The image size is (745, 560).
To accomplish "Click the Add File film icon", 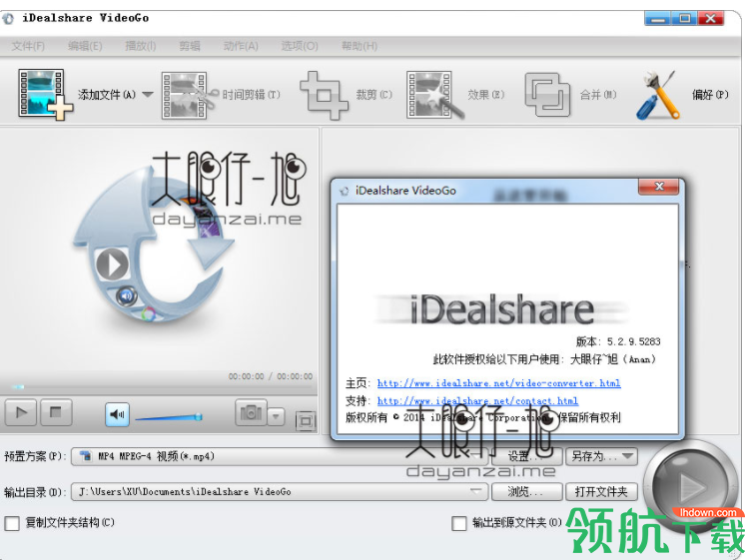I will [x=45, y=94].
